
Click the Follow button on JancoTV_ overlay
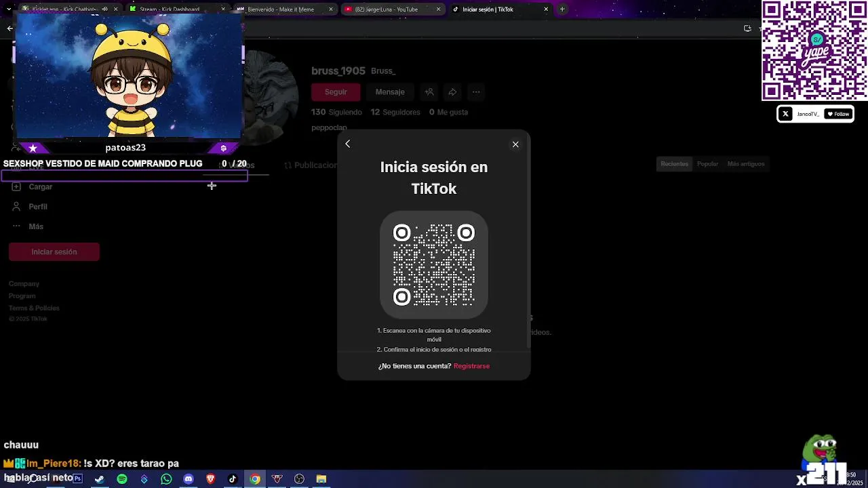coord(838,114)
